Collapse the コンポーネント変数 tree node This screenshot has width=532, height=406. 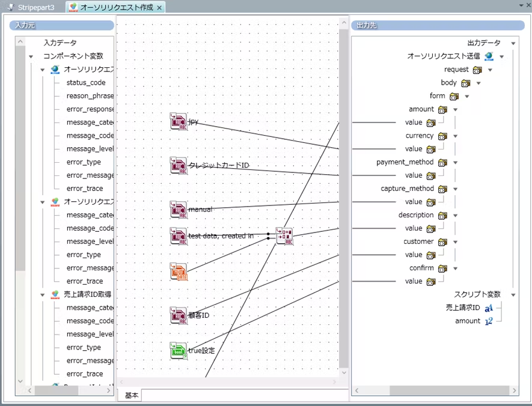[31, 56]
